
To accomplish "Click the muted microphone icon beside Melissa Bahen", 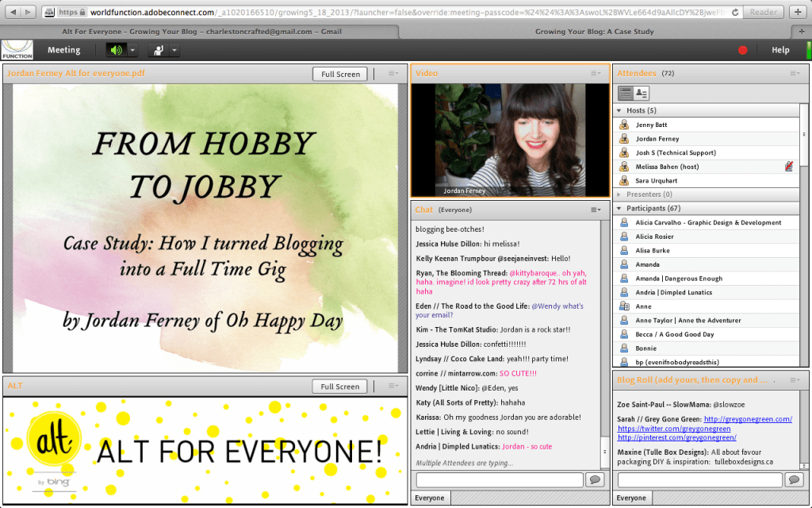I will 789,167.
